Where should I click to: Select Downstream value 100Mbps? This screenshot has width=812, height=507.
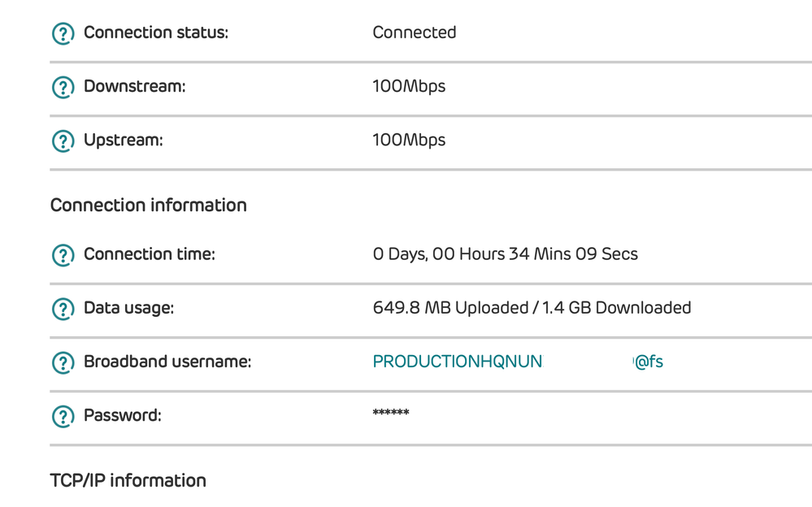(409, 86)
